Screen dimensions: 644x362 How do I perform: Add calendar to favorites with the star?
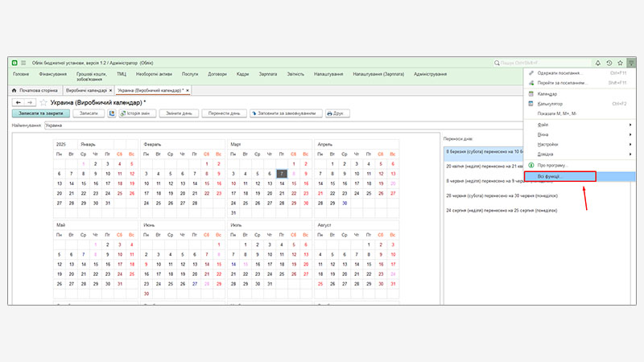pos(43,103)
